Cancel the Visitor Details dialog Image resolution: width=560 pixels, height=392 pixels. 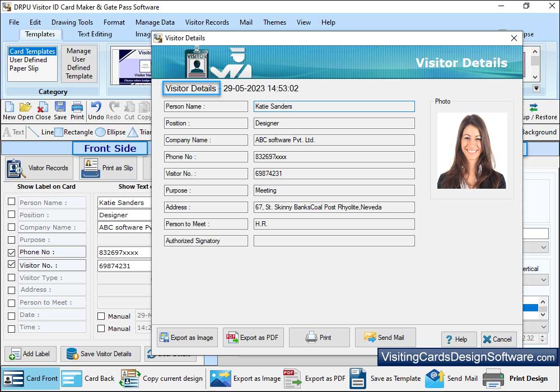click(498, 339)
